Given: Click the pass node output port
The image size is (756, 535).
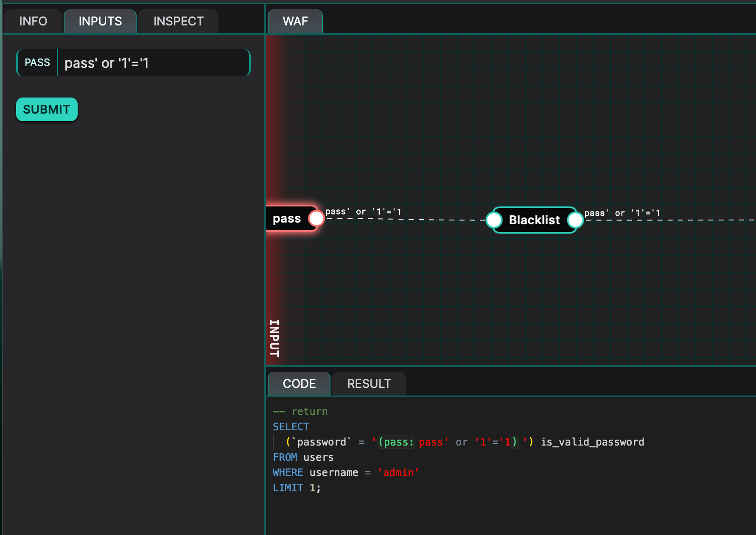Looking at the screenshot, I should (x=316, y=219).
